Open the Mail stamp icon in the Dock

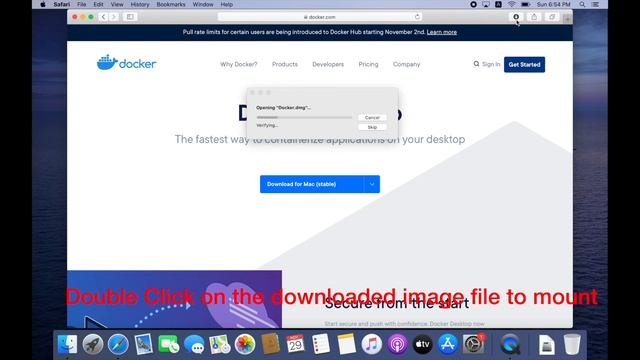pos(143,344)
